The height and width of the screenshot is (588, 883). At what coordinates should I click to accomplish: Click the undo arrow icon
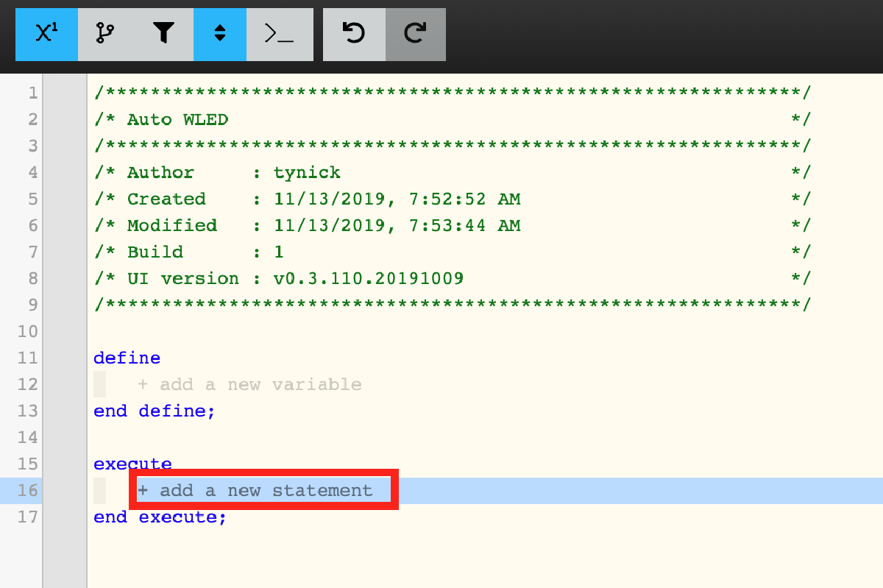(x=354, y=34)
